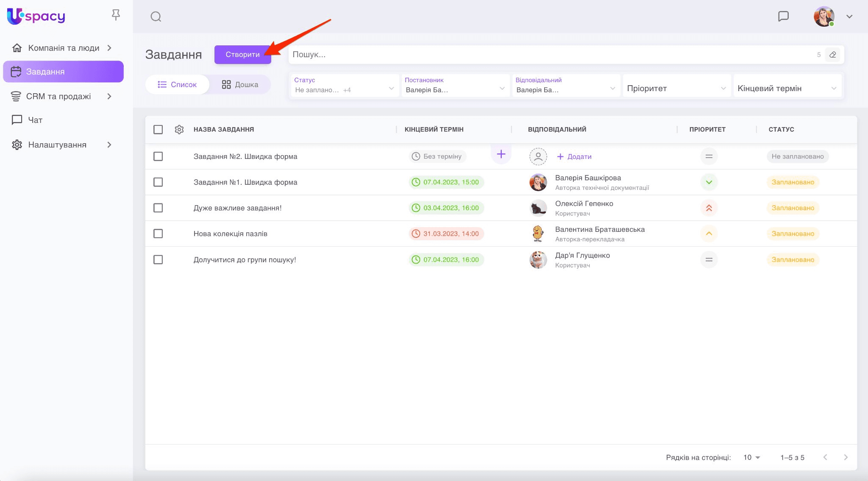Image resolution: width=868 pixels, height=481 pixels.
Task: Open the chat bubble icon at top right
Action: [x=783, y=16]
